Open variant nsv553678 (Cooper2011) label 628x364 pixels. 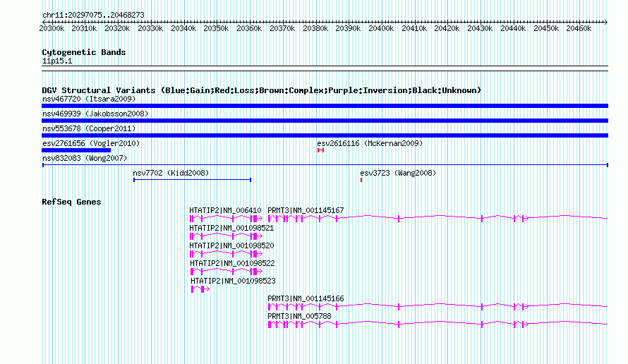tap(89, 128)
